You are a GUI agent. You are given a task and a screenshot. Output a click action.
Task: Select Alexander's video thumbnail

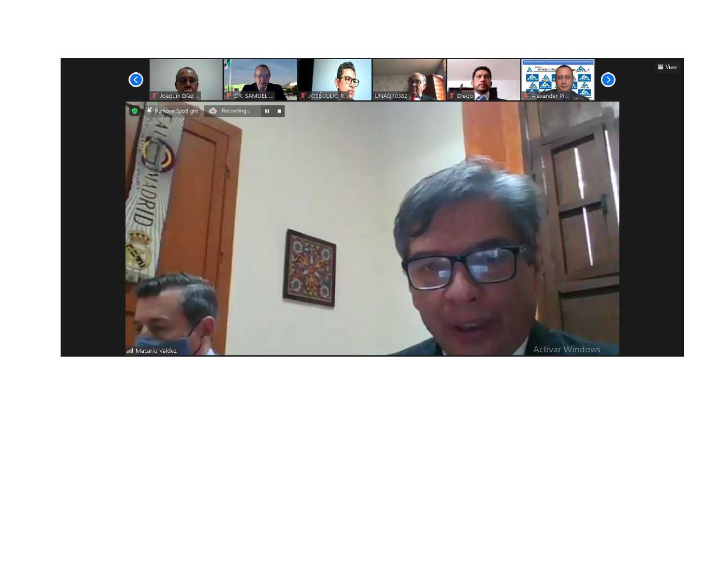558,77
